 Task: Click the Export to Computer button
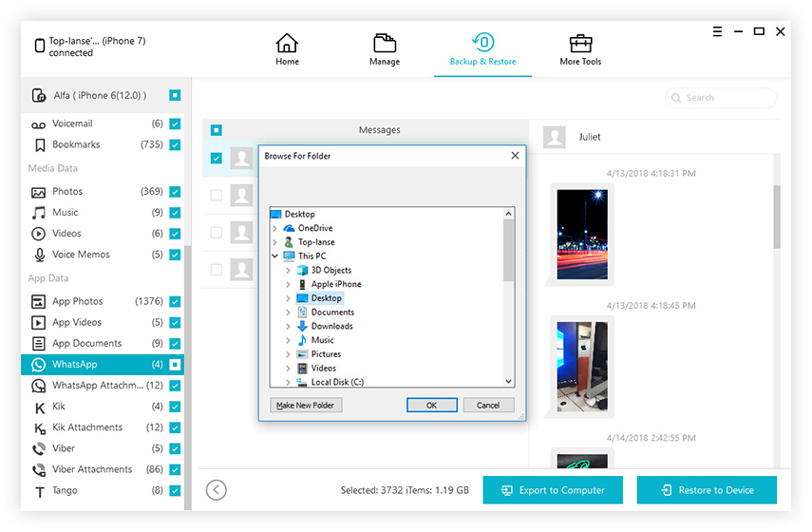coord(553,490)
